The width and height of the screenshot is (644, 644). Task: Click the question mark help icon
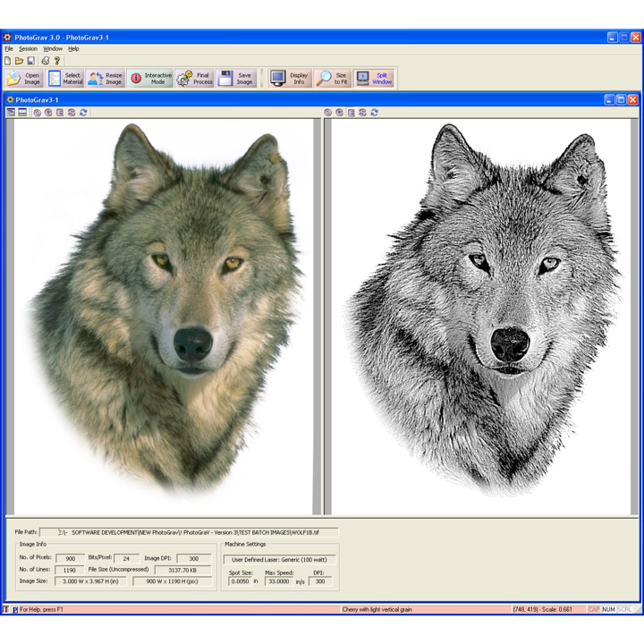[x=57, y=61]
